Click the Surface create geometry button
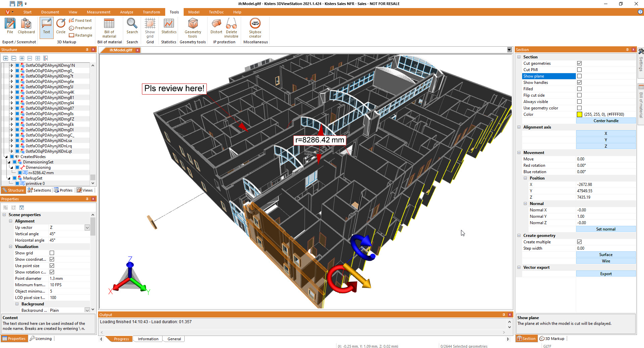 pos(606,255)
